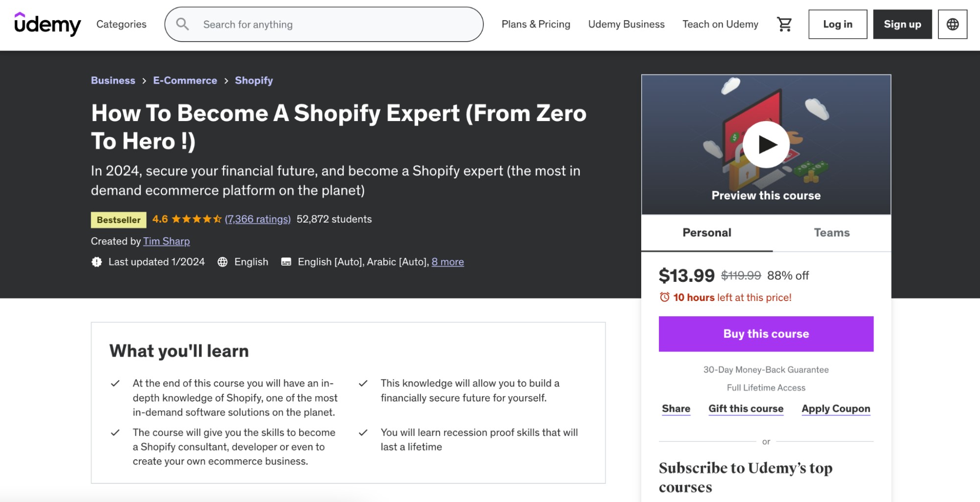
Task: Open the Categories menu
Action: [121, 24]
